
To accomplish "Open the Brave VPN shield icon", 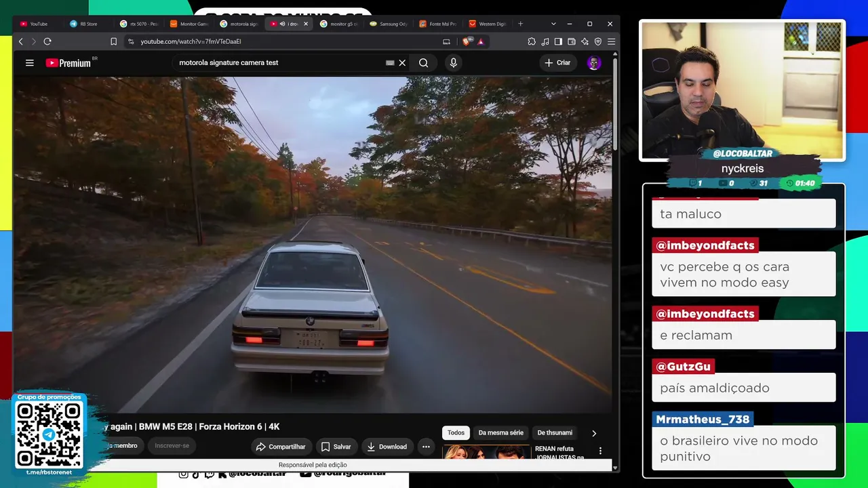I will pos(598,41).
